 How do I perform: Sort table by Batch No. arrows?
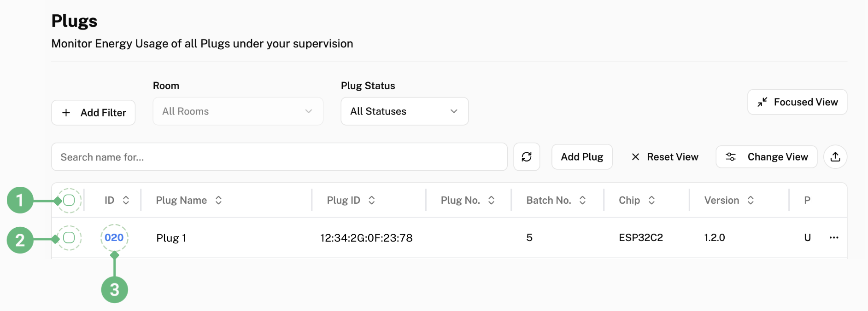coord(582,200)
